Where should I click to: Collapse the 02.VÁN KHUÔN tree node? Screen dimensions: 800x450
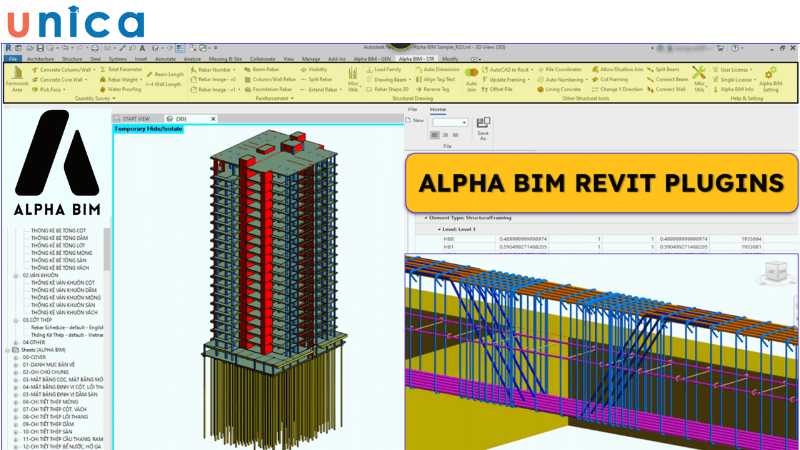point(16,276)
